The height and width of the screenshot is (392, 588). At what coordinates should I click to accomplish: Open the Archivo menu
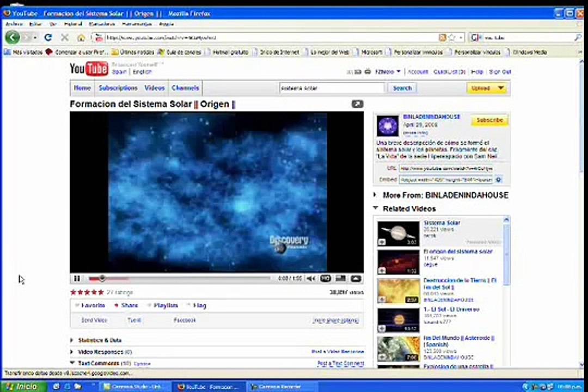point(14,24)
